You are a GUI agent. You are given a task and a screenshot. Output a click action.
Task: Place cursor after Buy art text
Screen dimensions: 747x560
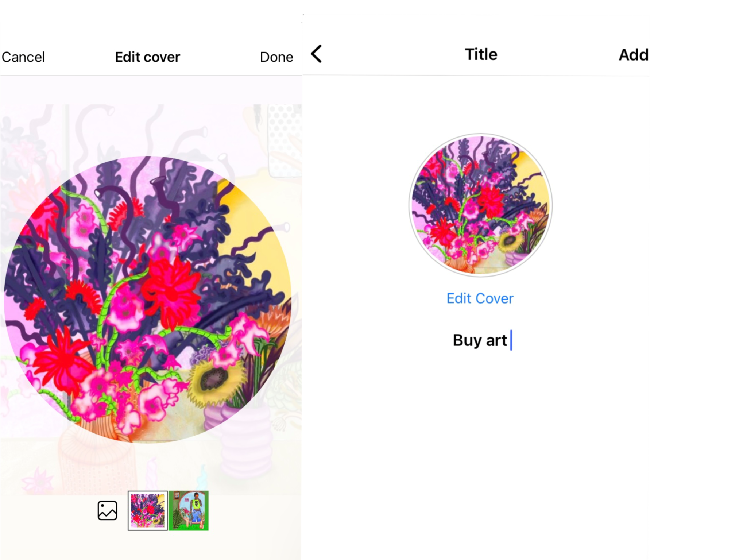[x=510, y=340]
